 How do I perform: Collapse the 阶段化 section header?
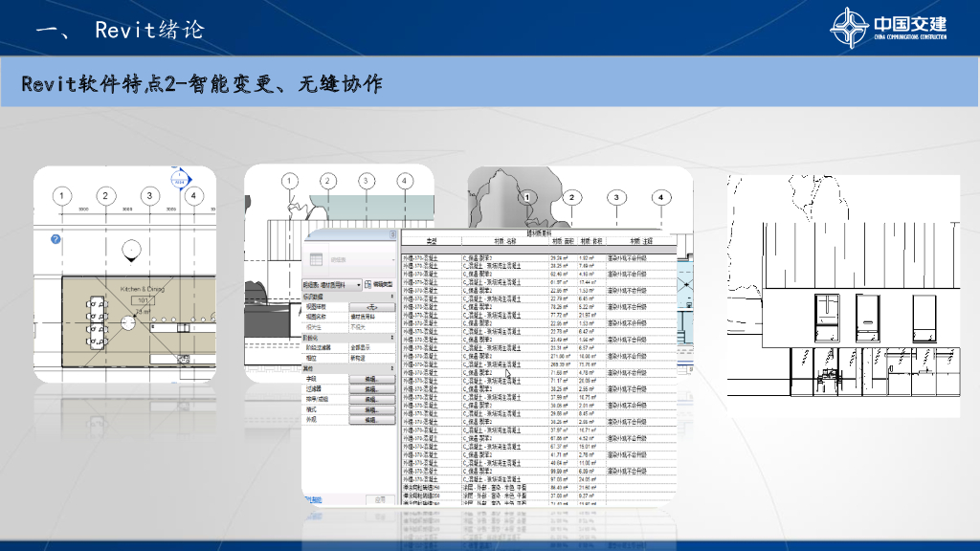click(x=348, y=338)
